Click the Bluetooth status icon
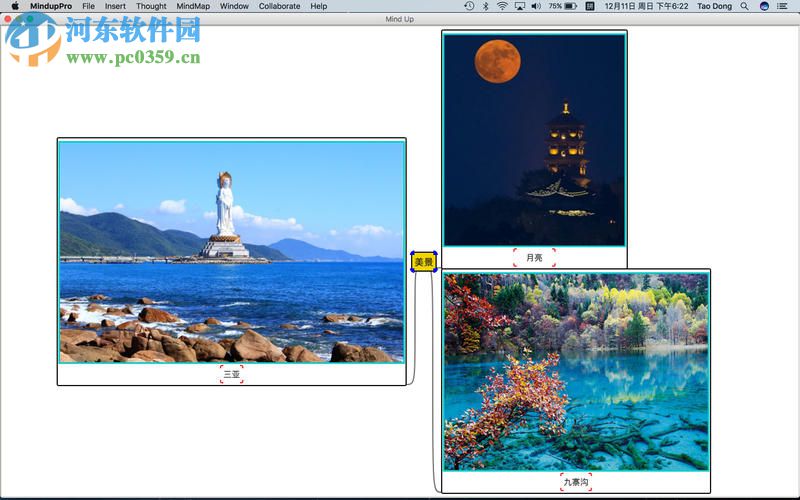This screenshot has width=800, height=500. (x=486, y=6)
